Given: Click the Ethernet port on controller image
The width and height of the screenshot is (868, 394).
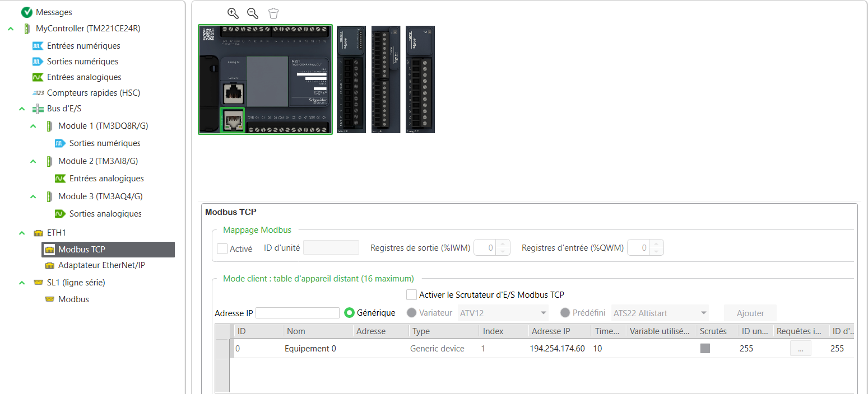Looking at the screenshot, I should (x=232, y=120).
